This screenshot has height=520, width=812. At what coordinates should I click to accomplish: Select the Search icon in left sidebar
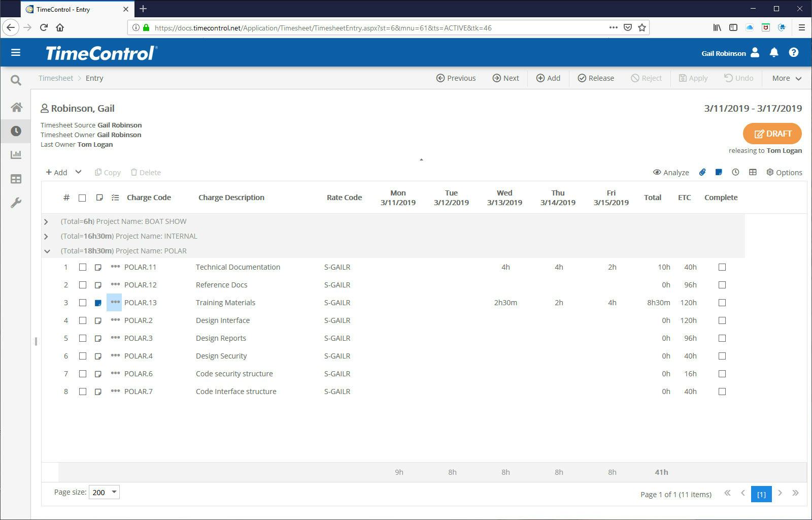(x=16, y=80)
